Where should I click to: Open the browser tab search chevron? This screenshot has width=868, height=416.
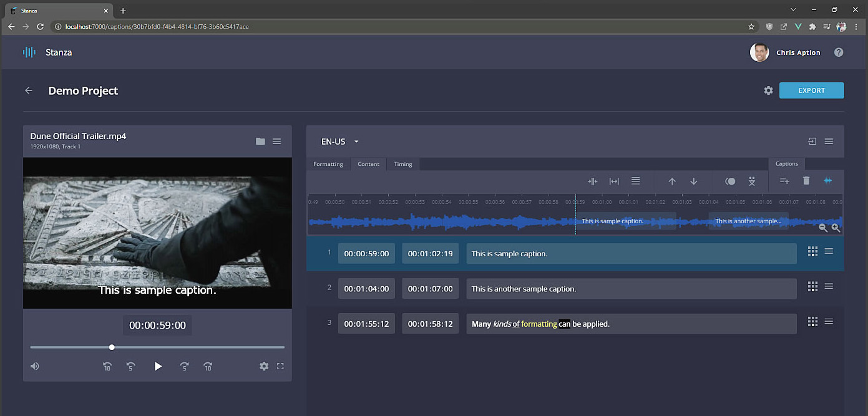pos(793,10)
